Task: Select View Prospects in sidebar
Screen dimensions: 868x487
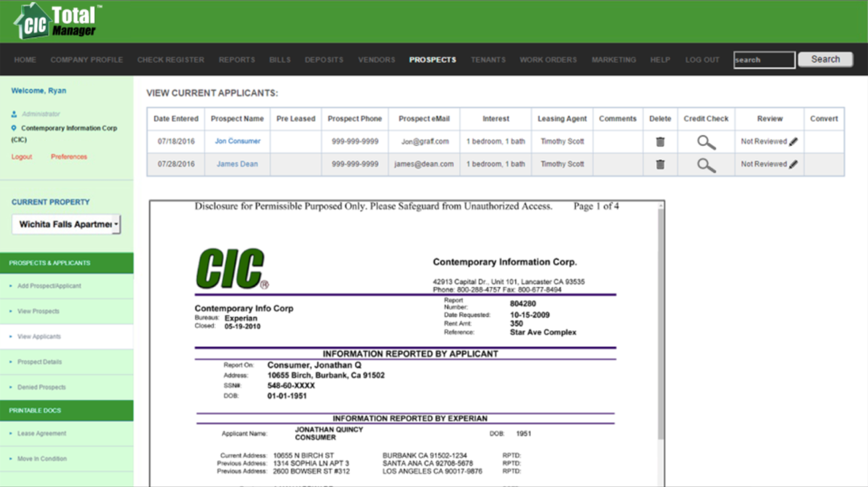Action: coord(39,311)
